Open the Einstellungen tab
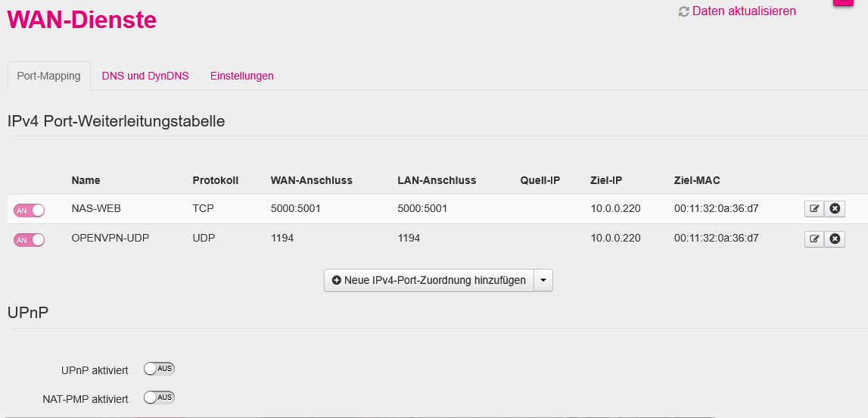 click(x=242, y=76)
